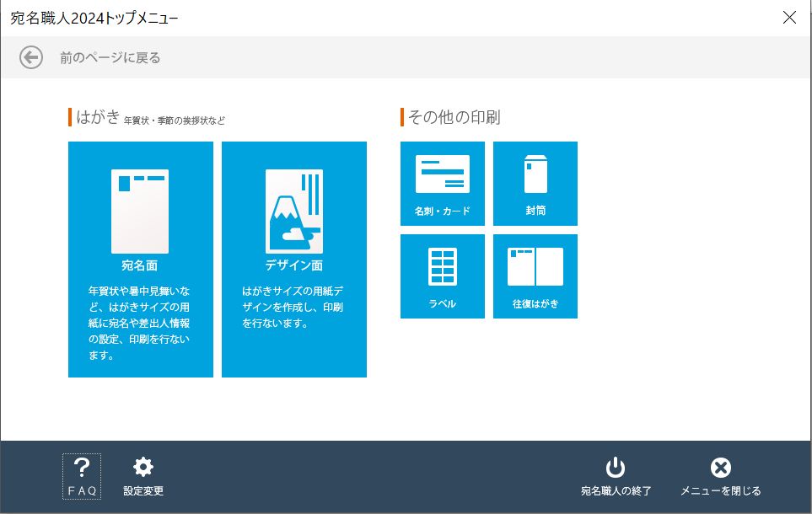Go back using the circular arrow button

[30, 58]
